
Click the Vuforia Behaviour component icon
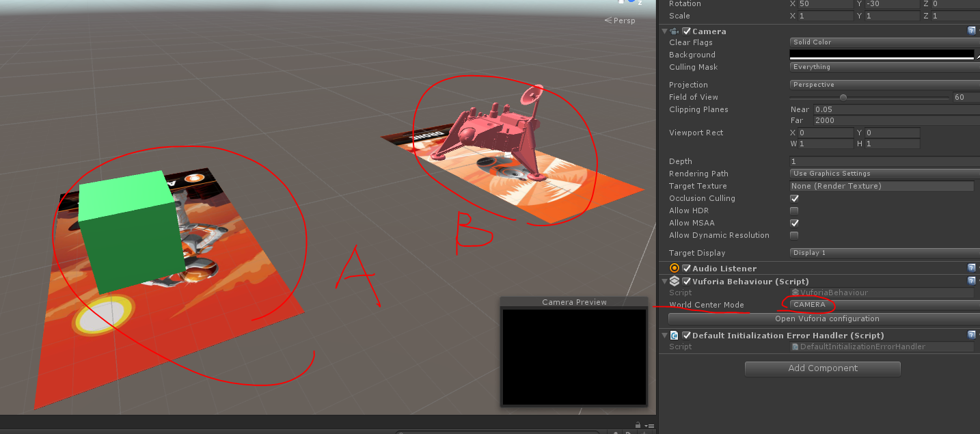tap(675, 281)
